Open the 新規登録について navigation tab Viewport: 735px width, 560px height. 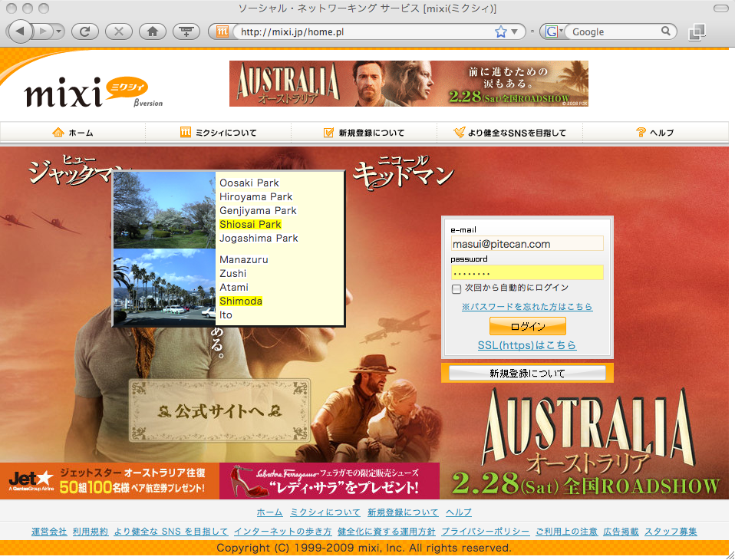pyautogui.click(x=364, y=133)
